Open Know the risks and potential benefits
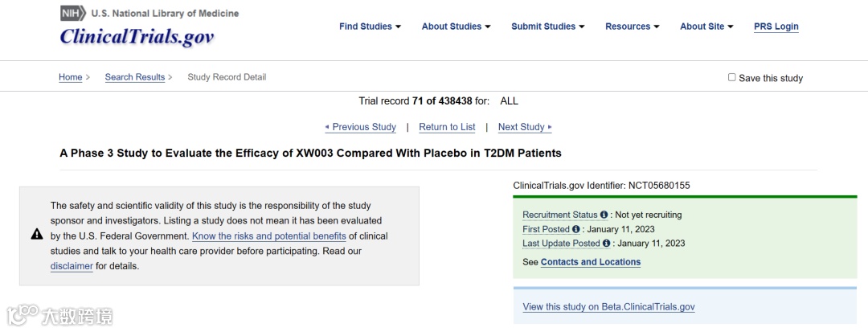 click(x=268, y=236)
